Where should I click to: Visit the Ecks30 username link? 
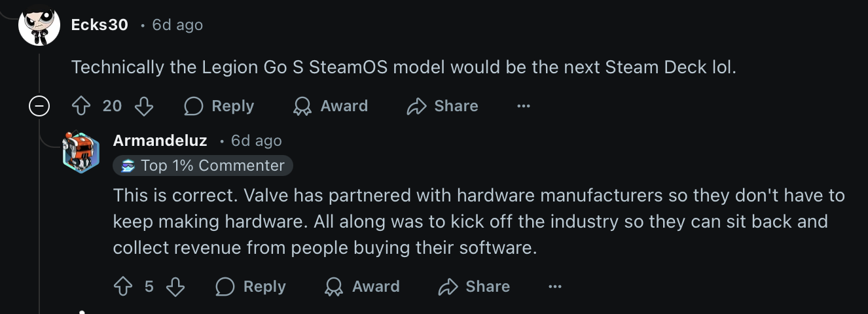coord(99,25)
